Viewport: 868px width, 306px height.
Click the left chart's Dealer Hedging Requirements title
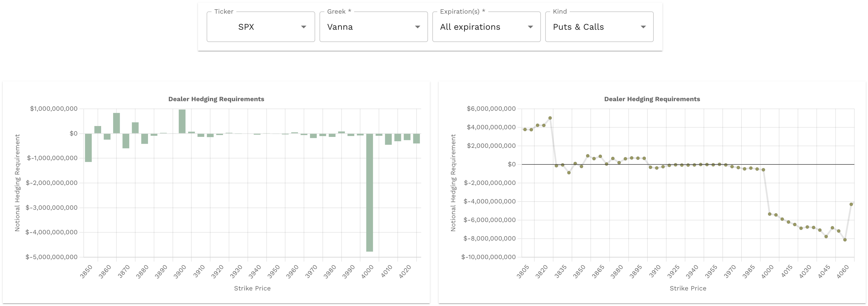[216, 99]
